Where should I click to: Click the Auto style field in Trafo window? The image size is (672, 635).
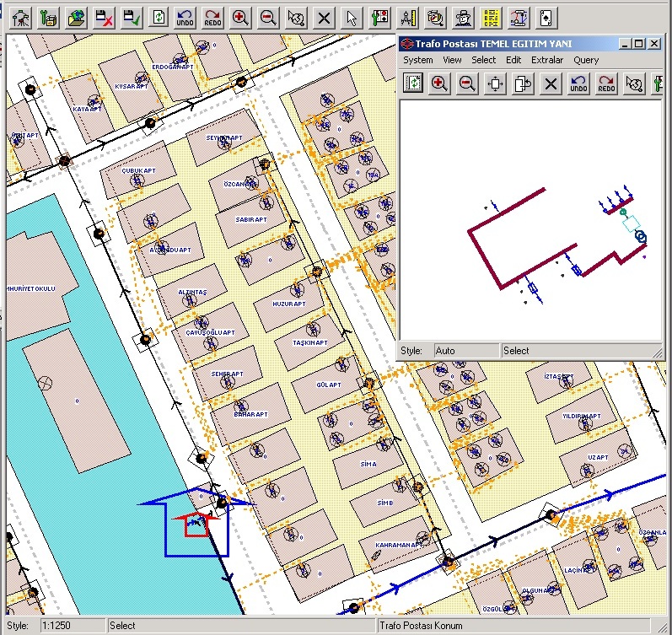coord(467,351)
